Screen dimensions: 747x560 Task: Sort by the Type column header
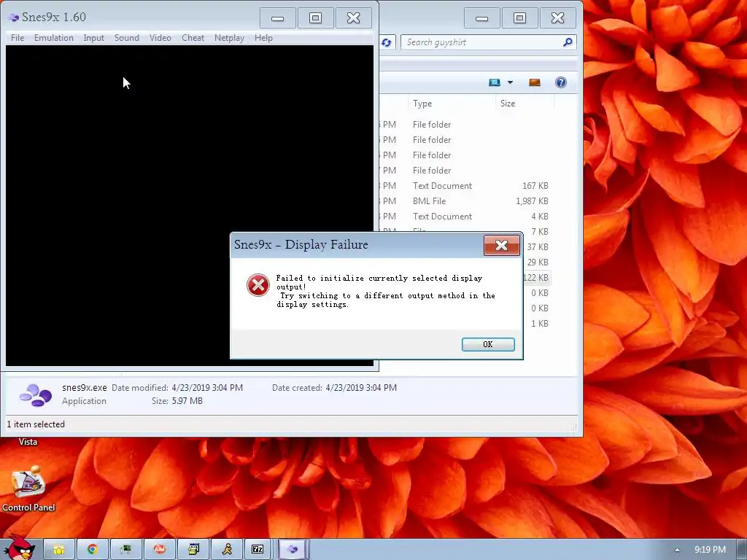[452, 104]
